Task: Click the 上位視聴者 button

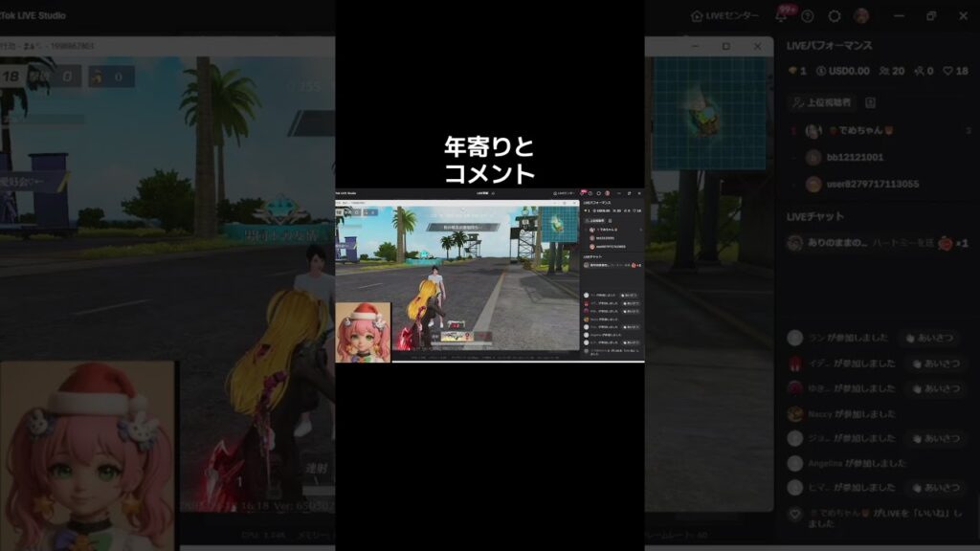Action: pyautogui.click(x=820, y=102)
